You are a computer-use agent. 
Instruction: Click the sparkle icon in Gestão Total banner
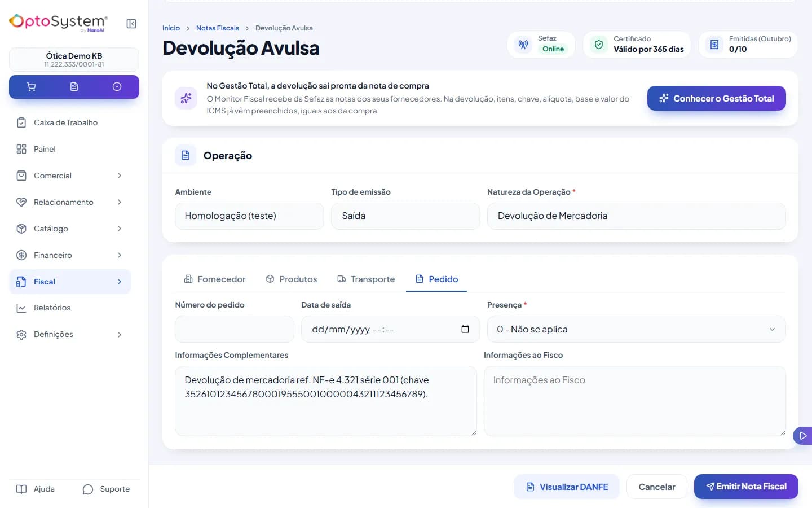(x=186, y=98)
